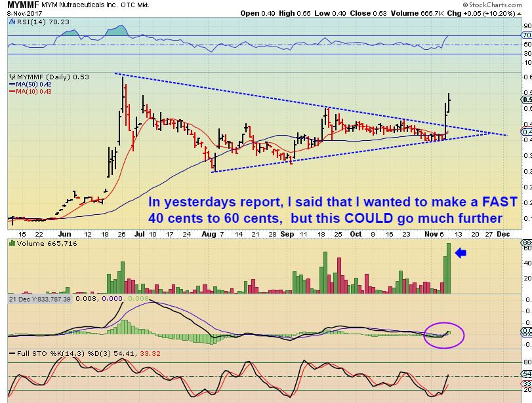Click the MYMMF ticker symbol in header

click(x=23, y=5)
